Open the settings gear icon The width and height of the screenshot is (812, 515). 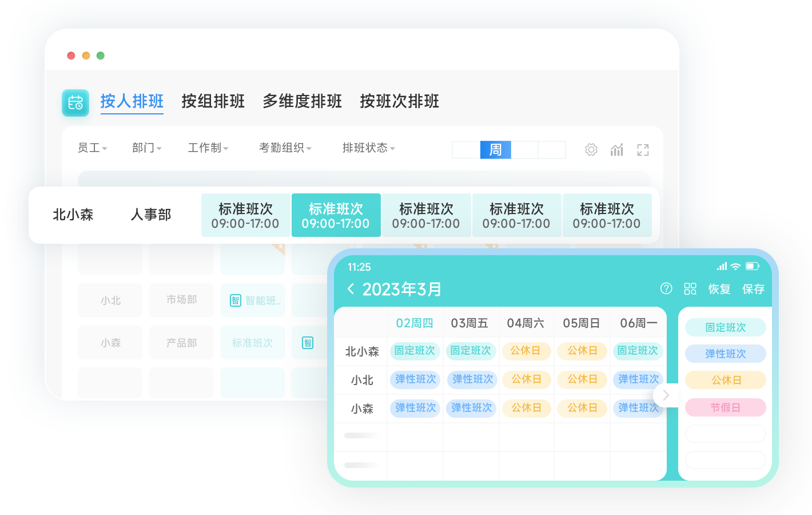(591, 150)
